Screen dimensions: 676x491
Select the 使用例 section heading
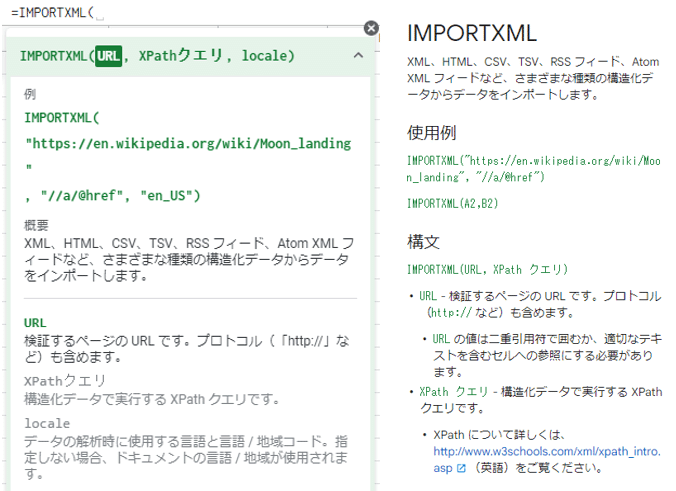(x=432, y=133)
